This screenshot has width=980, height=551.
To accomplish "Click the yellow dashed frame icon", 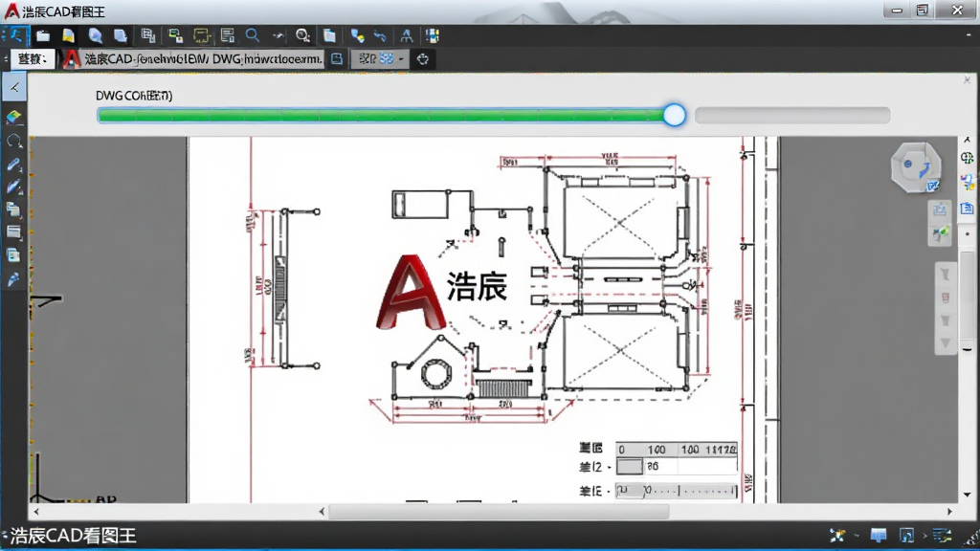I will pos(201,36).
